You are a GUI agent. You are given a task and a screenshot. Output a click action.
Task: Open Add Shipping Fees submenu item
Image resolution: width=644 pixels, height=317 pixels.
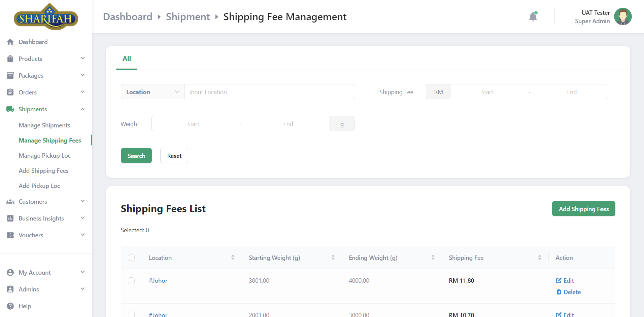point(44,171)
